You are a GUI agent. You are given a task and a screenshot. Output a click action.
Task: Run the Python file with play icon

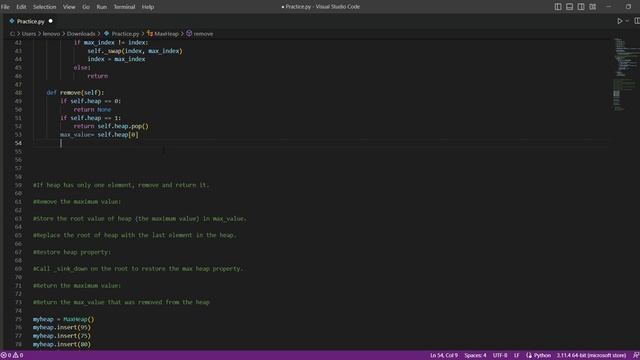[620, 21]
